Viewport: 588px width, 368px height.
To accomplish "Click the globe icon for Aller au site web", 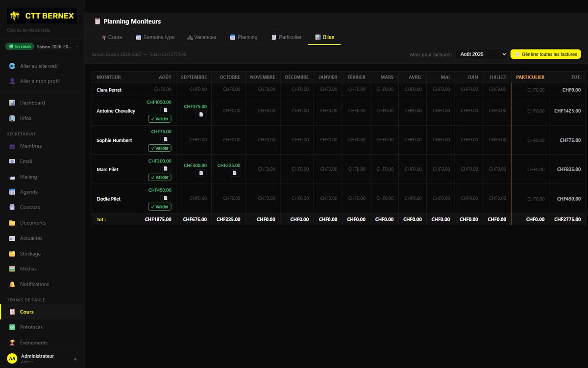I will tap(12, 66).
